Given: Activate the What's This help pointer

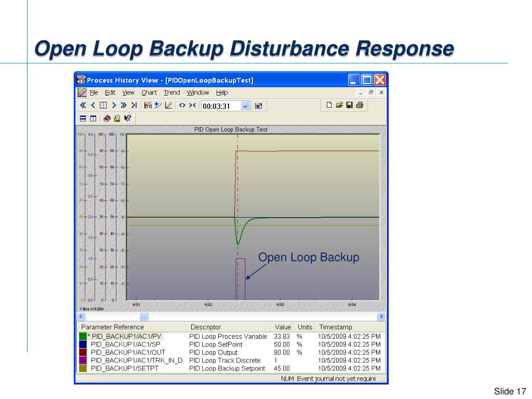Looking at the screenshot, I should pos(128,118).
